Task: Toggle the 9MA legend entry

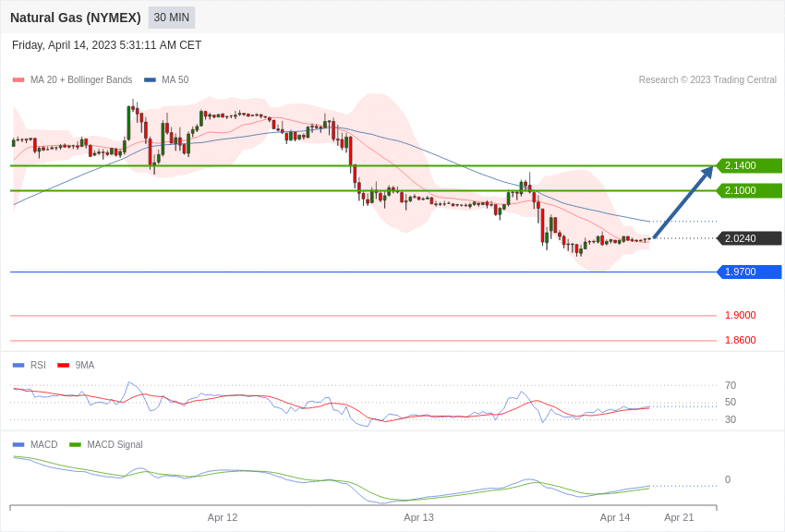Action: (x=76, y=366)
